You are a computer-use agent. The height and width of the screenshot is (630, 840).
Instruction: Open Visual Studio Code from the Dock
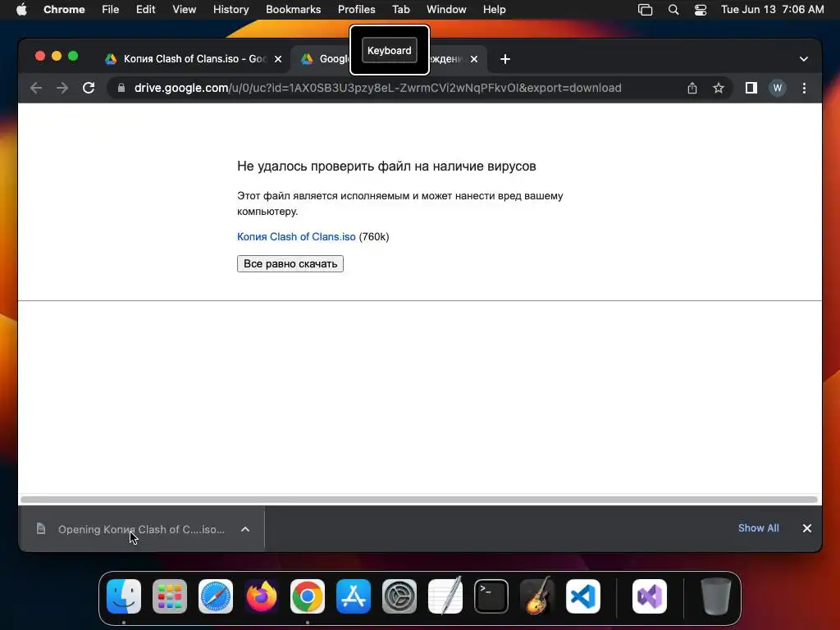(x=583, y=596)
